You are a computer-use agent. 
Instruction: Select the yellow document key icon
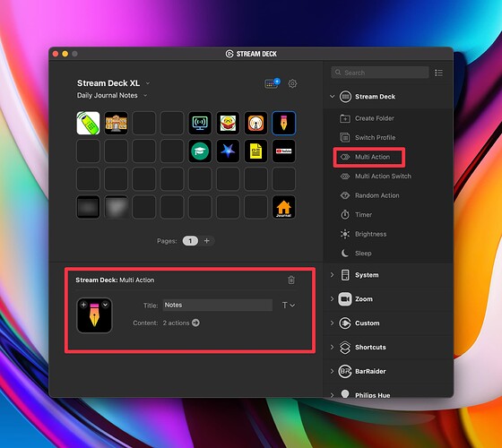(255, 151)
